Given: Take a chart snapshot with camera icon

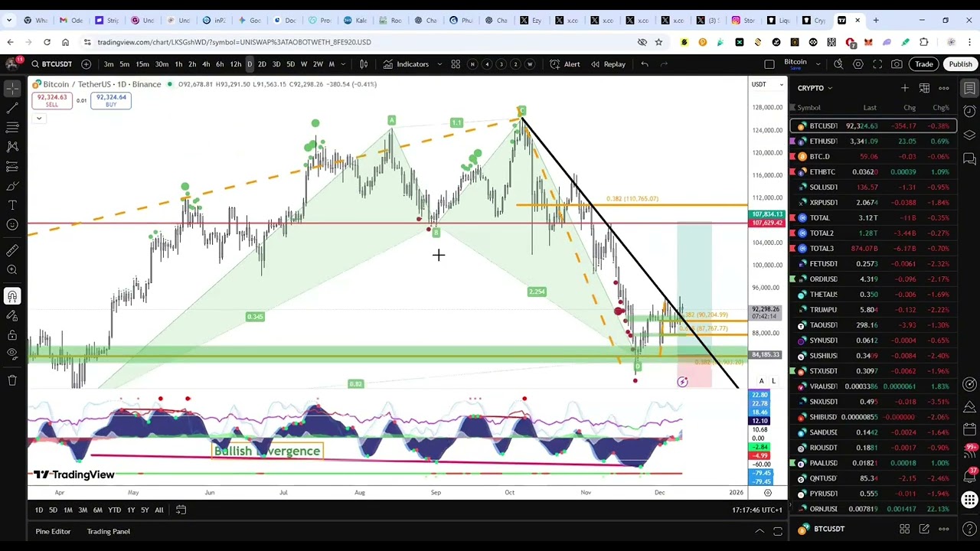Looking at the screenshot, I should coord(897,64).
